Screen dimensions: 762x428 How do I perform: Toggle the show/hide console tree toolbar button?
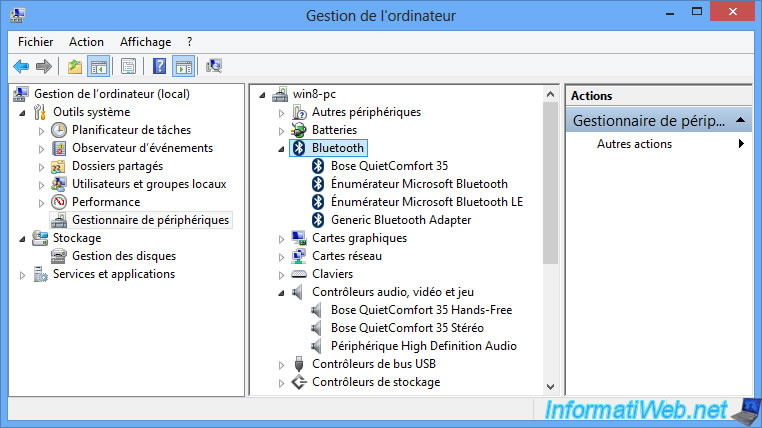(99, 67)
